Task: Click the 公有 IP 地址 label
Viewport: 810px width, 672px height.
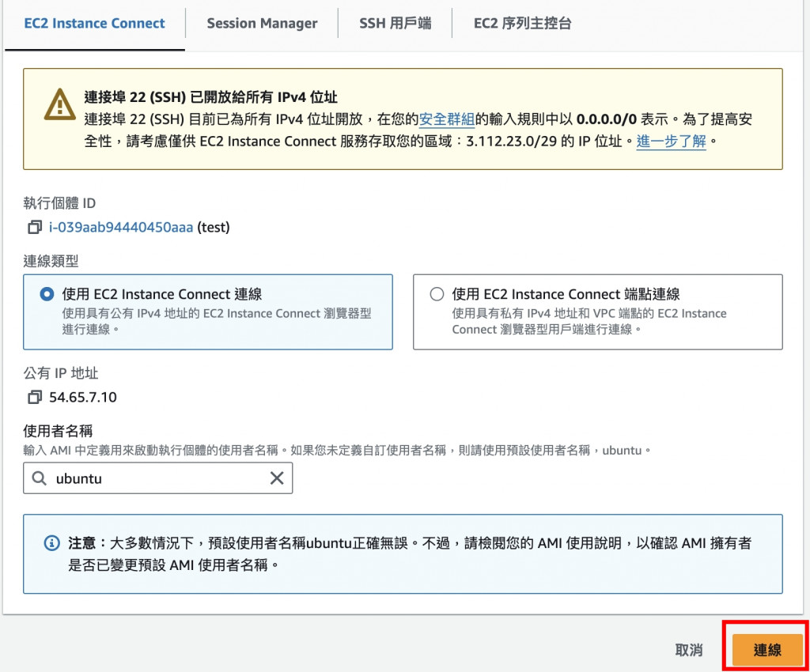Action: [x=60, y=373]
